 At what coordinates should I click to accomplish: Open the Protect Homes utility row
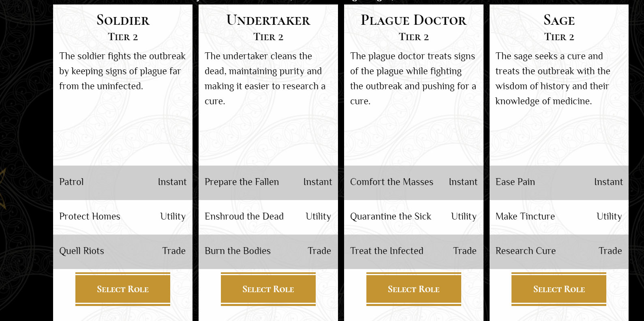pos(123,217)
